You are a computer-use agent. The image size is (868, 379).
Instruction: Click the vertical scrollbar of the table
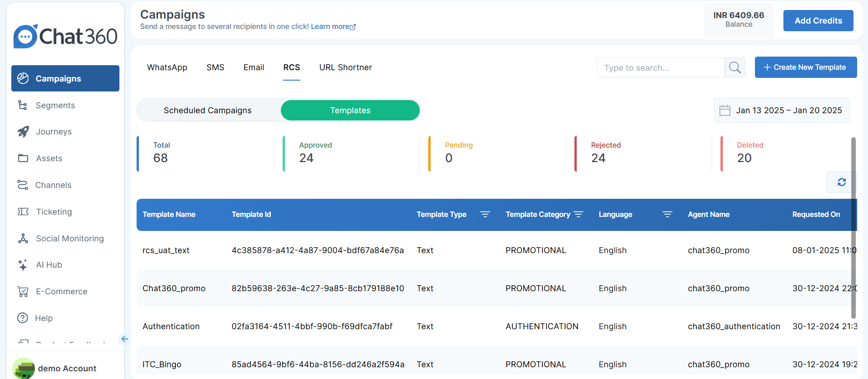pos(854,228)
